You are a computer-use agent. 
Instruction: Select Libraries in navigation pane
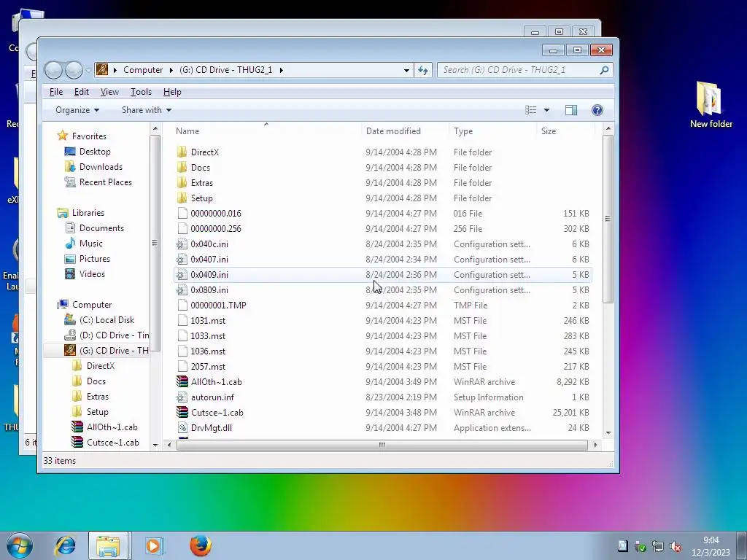point(88,213)
